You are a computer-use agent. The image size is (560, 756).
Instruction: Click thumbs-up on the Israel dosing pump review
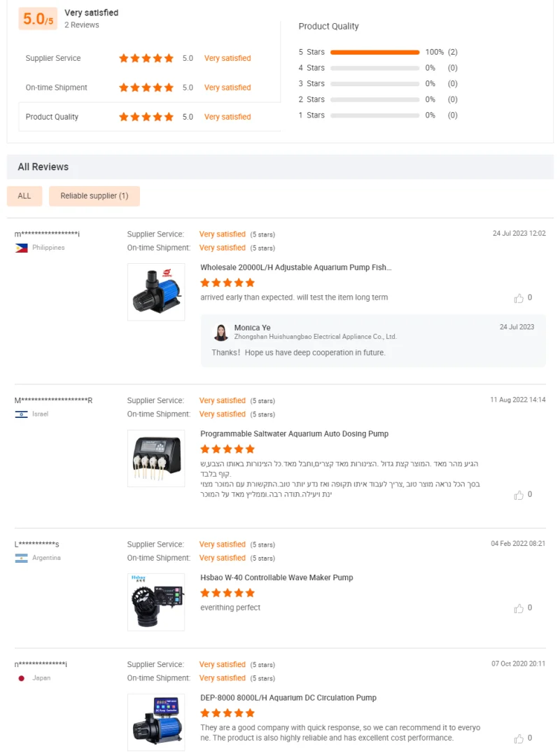(x=519, y=495)
